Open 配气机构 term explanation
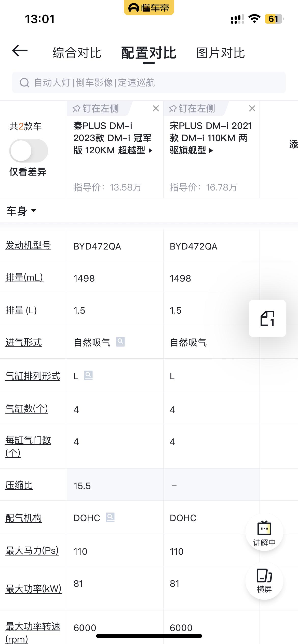 point(24,518)
